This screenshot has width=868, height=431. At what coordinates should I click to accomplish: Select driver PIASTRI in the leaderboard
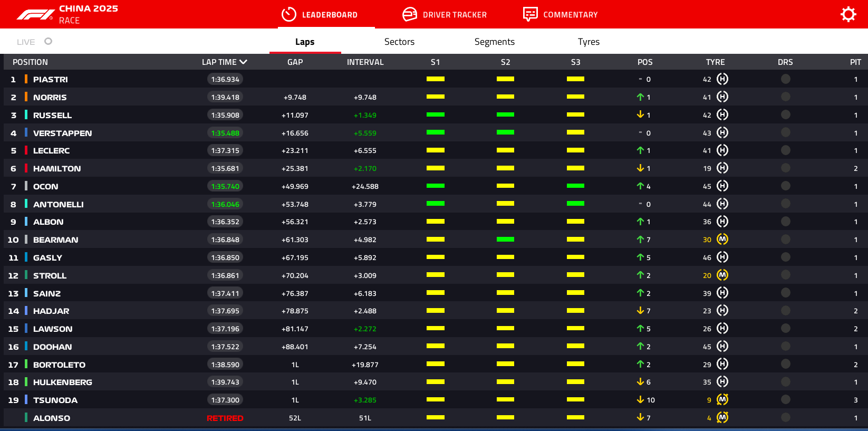pyautogui.click(x=51, y=80)
